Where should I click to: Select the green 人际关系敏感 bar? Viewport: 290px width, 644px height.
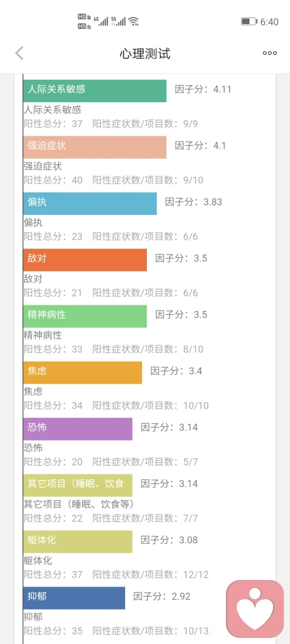coord(95,91)
